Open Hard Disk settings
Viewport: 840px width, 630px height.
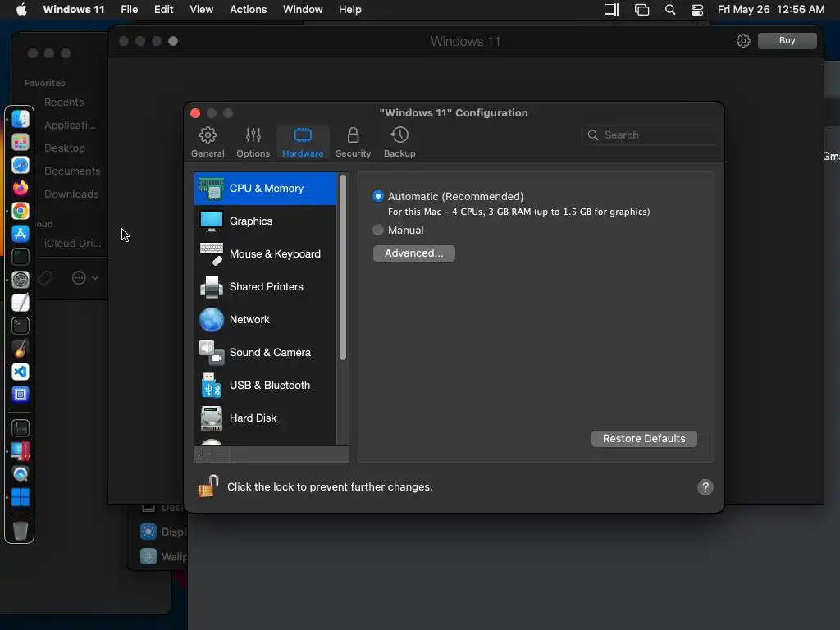pos(265,418)
